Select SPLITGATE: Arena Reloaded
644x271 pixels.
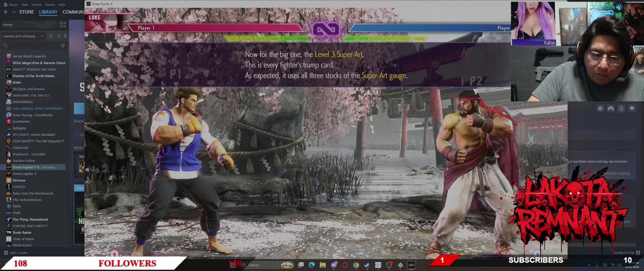34,134
